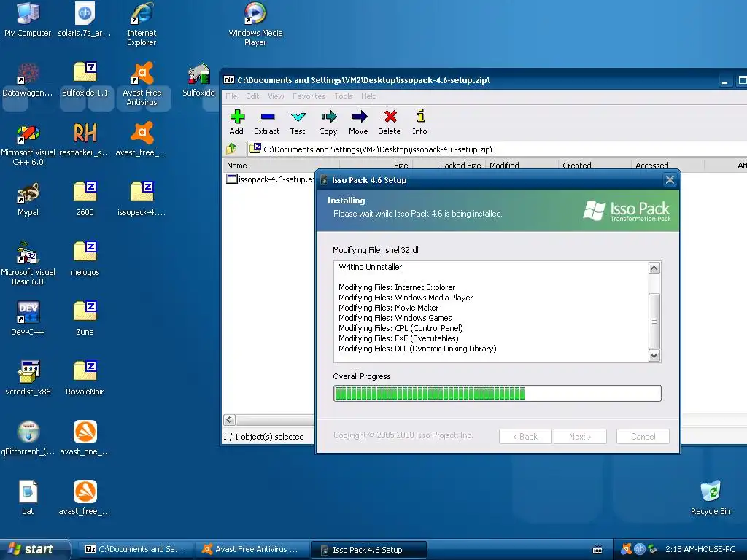Select Microsoft Visual C++ 6.0 shortcut

[x=28, y=145]
